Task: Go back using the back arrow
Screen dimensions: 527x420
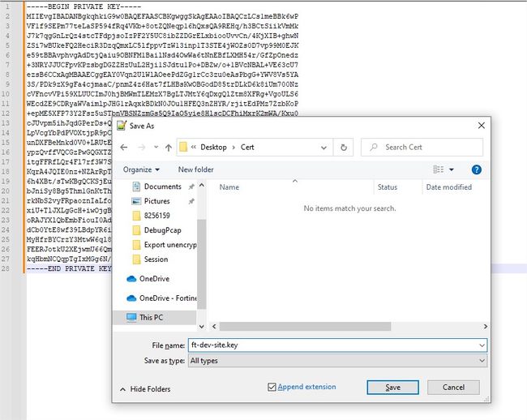Action: [x=124, y=148]
